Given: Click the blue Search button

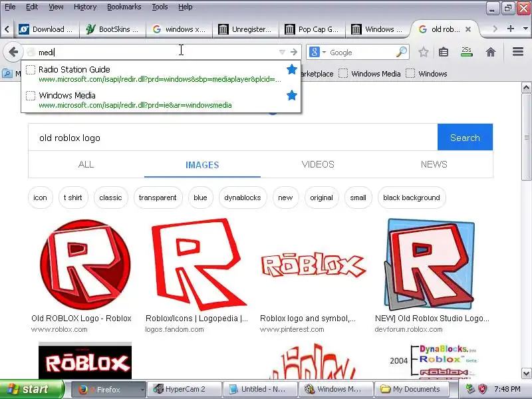Looking at the screenshot, I should (x=465, y=137).
